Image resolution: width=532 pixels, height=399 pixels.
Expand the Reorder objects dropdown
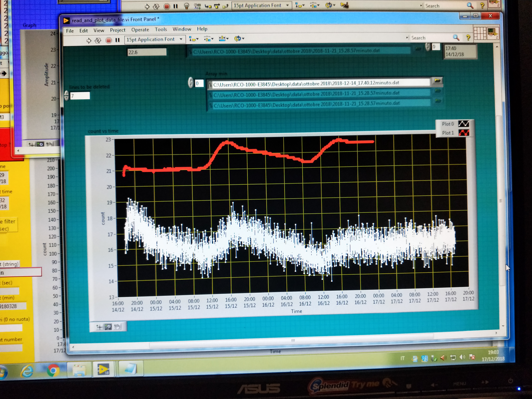(239, 38)
